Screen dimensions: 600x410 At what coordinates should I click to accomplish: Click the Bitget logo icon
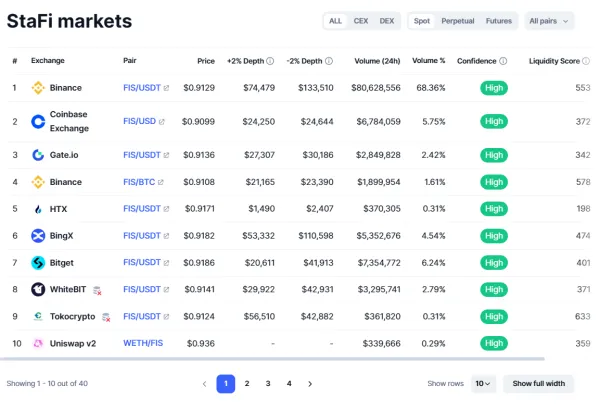(38, 263)
